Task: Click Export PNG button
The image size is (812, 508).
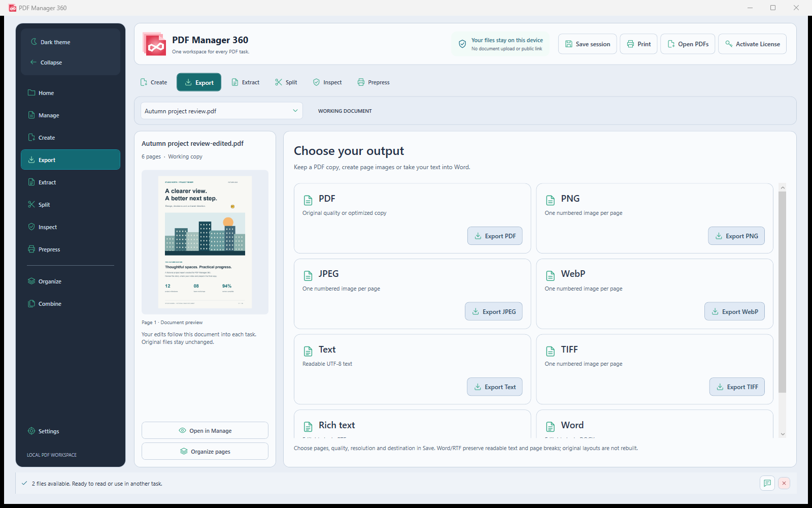Action: 736,236
